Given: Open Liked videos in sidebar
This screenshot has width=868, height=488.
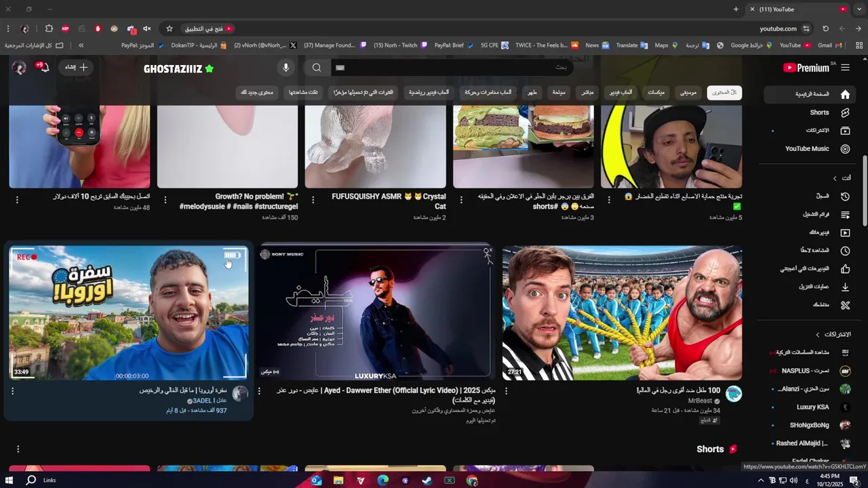Looking at the screenshot, I should (x=808, y=269).
